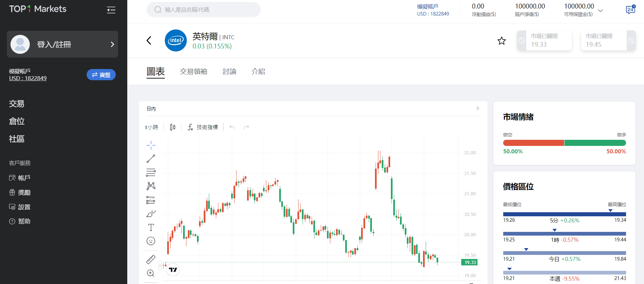
Task: Open the candlestick chart style selector
Action: (x=173, y=127)
